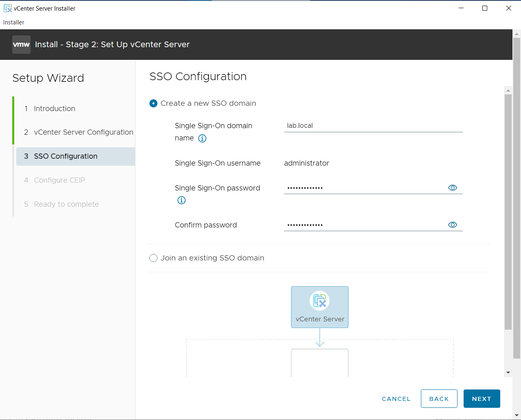Click the info icon below Single Sign-On password
The height and width of the screenshot is (420, 521).
pos(181,200)
